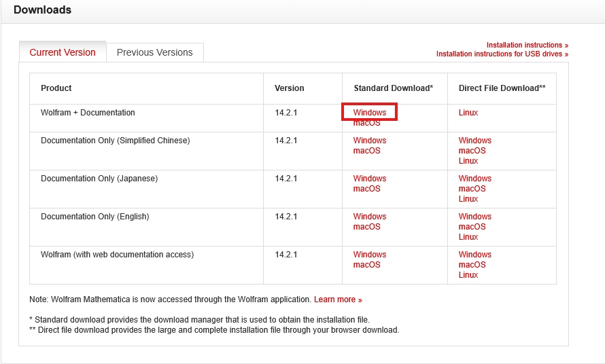Open the Installation instructions link
The width and height of the screenshot is (605, 364).
tap(527, 45)
